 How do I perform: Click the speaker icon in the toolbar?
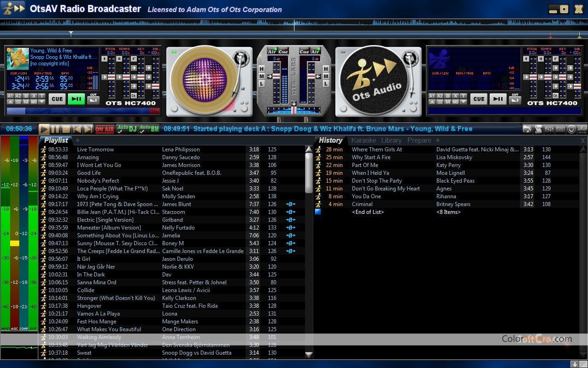click(571, 129)
